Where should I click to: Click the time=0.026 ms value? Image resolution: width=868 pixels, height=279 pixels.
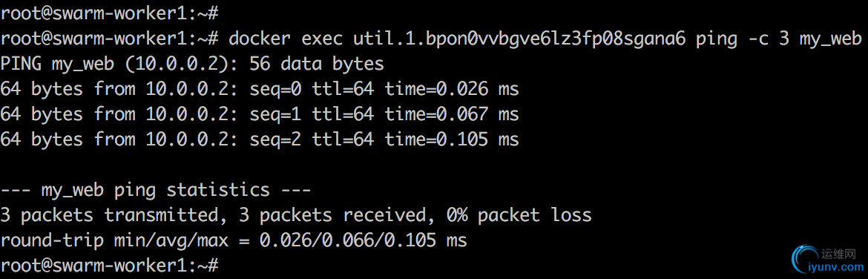tap(452, 89)
